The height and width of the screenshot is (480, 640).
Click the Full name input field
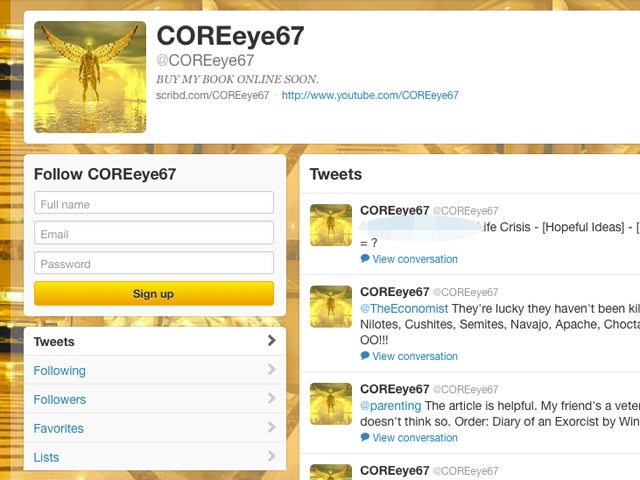point(154,203)
